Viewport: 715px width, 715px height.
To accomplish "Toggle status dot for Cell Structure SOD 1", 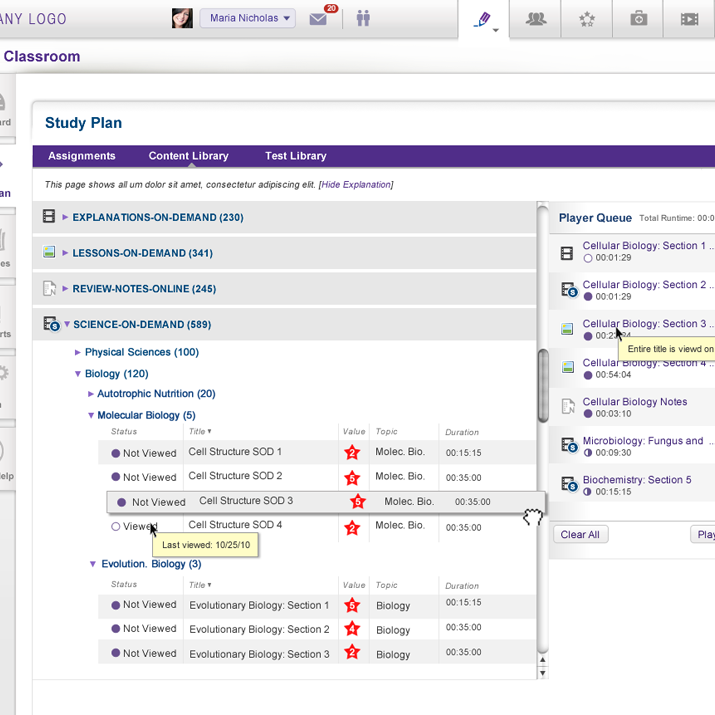I will [116, 453].
